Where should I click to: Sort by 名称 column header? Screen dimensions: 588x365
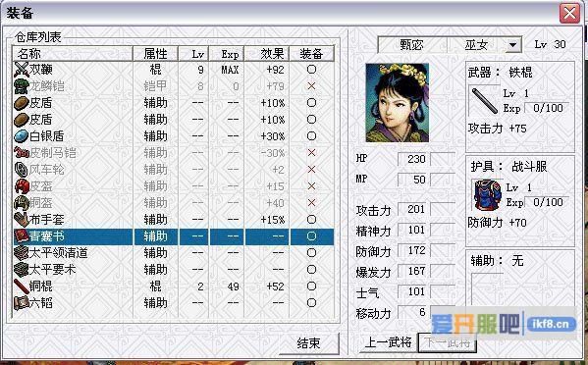click(73, 54)
